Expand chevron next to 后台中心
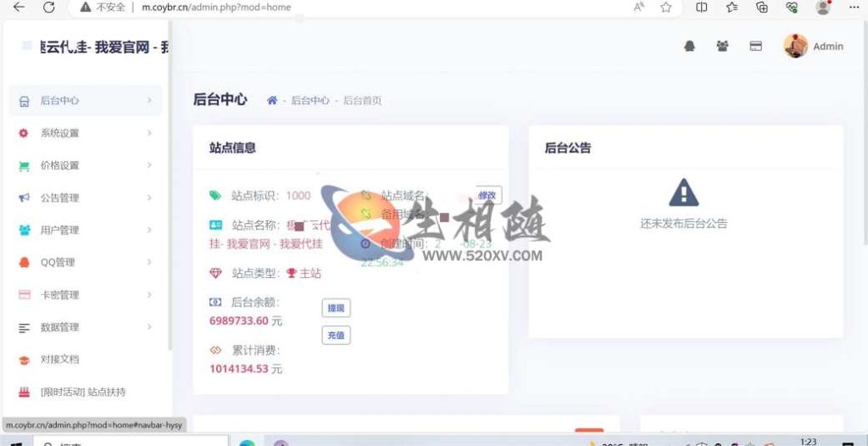Image resolution: width=868 pixels, height=446 pixels. pyautogui.click(x=149, y=100)
